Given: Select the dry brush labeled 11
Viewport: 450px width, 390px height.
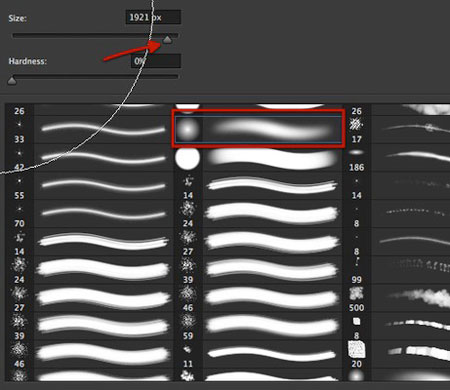Looking at the screenshot, I should click(257, 354).
